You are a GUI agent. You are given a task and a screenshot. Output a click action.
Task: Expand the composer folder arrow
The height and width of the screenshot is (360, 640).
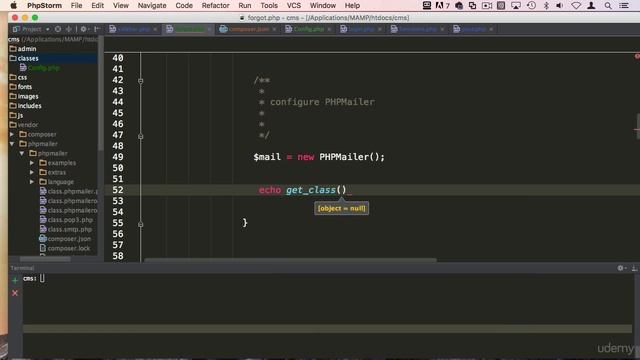12,134
